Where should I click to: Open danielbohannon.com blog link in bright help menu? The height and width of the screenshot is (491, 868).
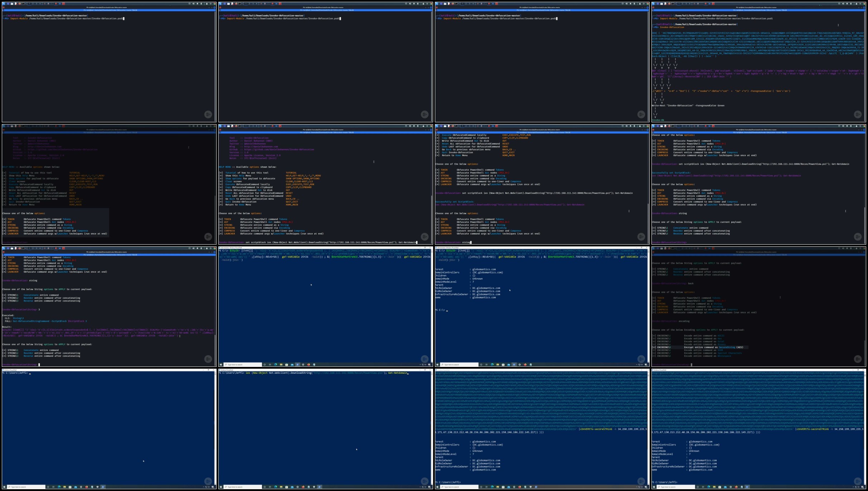point(261,147)
